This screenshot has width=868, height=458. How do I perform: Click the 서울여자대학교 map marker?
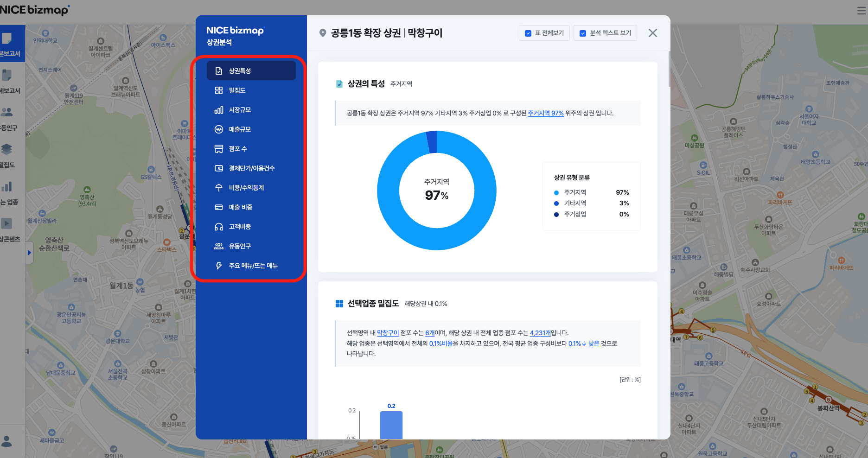point(809,109)
